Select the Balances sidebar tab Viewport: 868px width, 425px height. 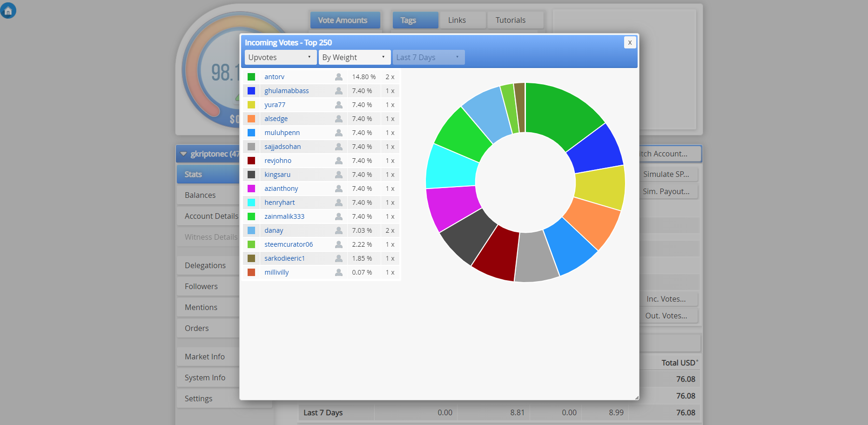click(x=208, y=195)
